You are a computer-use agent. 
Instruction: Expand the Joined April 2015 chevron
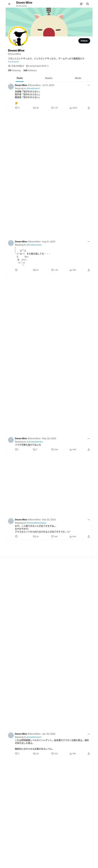point(48,66)
